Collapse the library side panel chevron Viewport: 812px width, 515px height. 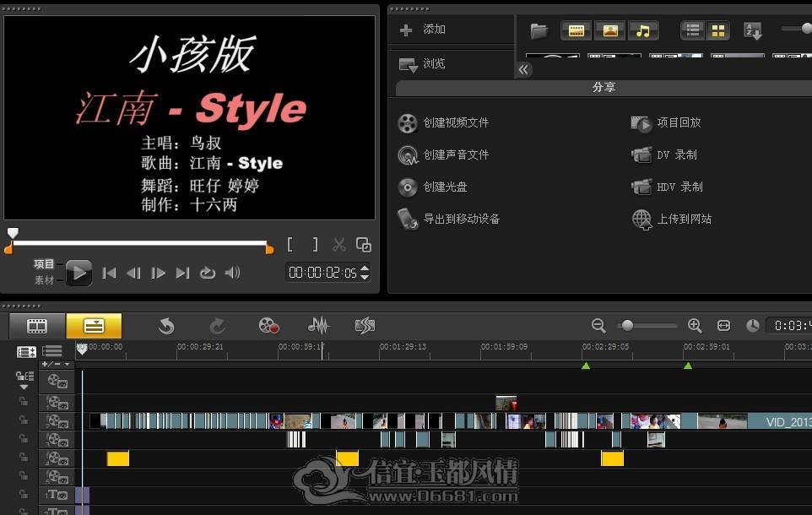pos(523,69)
